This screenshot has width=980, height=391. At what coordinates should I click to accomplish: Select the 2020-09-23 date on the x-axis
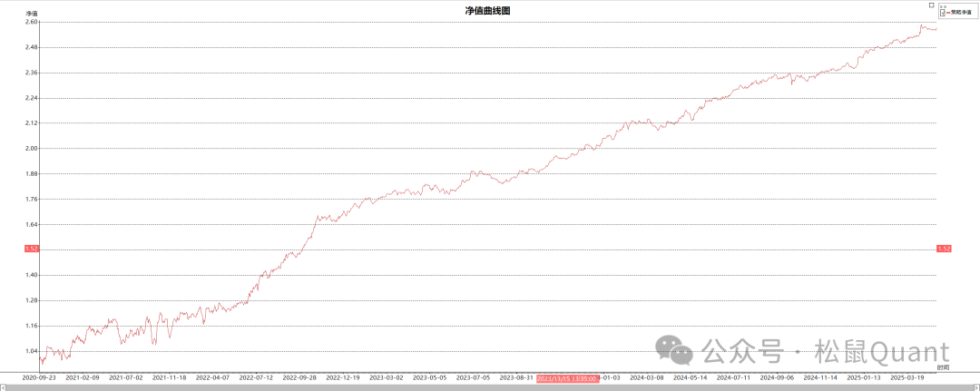point(39,377)
